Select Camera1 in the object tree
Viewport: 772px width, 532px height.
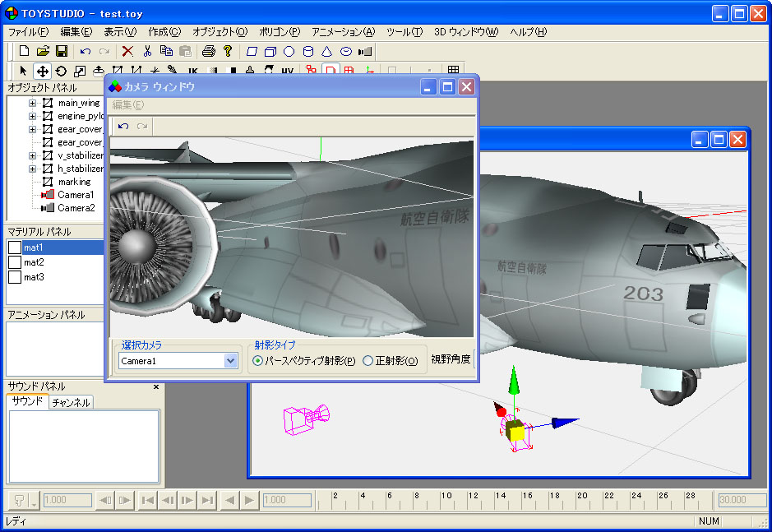(76, 195)
